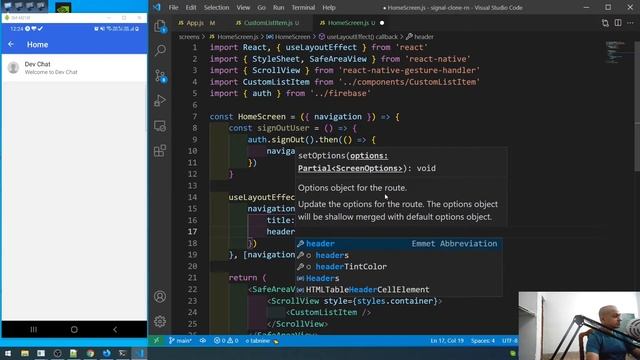
Task: Tap the Android recent apps navigation button
Action: 33,329
